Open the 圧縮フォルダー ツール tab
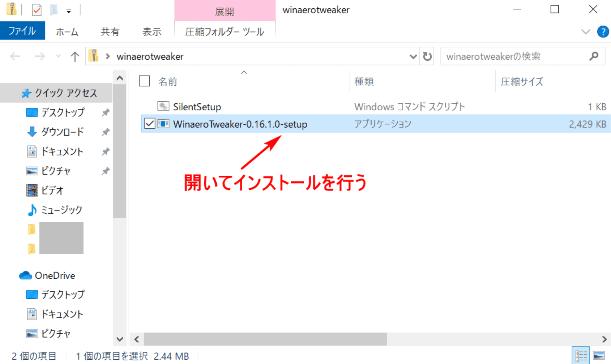This screenshot has height=364, width=611. 225,32
